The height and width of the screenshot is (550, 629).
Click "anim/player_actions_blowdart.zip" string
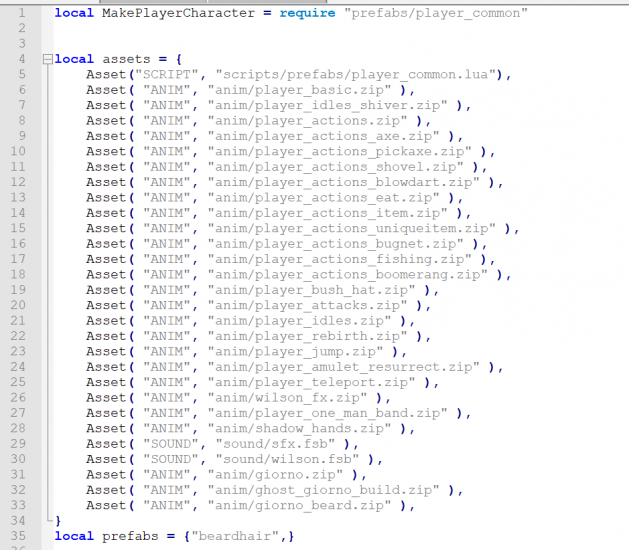343,182
